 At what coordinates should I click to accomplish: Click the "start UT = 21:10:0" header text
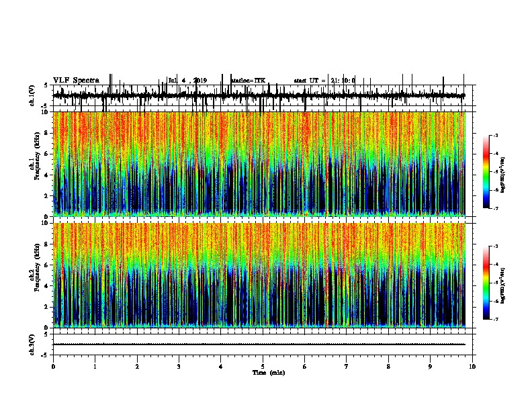pos(324,81)
